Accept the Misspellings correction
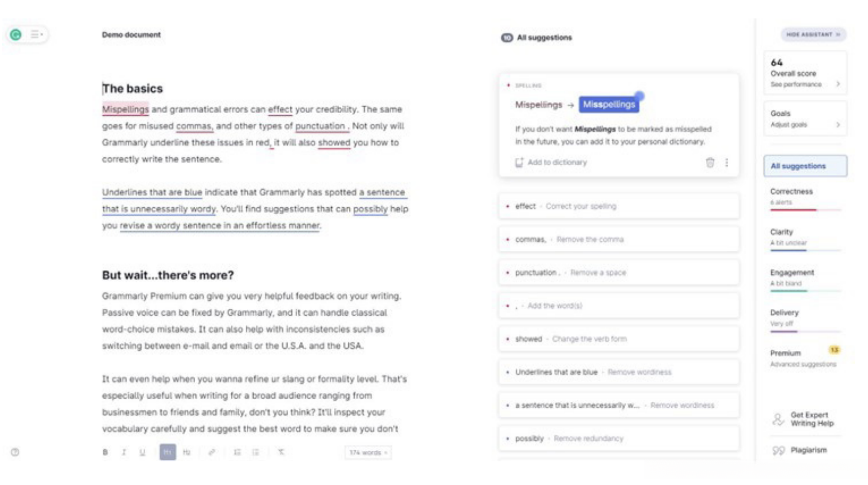Image resolution: width=868 pixels, height=485 pixels. 609,104
